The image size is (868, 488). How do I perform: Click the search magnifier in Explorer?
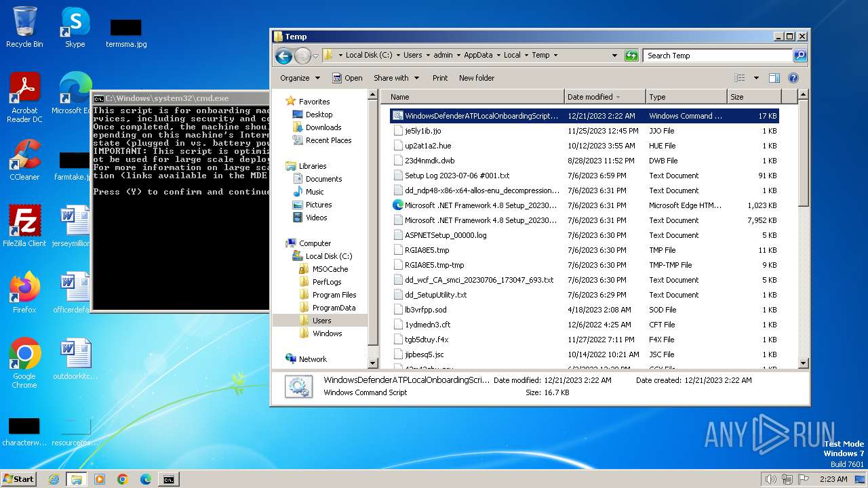(x=800, y=56)
